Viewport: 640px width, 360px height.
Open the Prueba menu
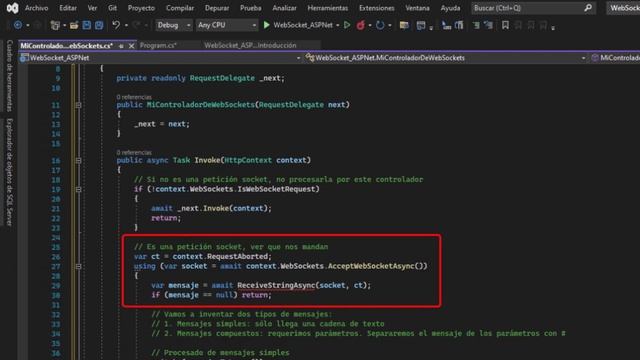point(251,8)
